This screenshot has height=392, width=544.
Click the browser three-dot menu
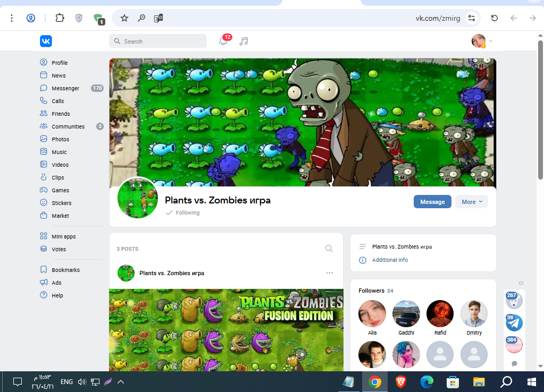(12, 18)
